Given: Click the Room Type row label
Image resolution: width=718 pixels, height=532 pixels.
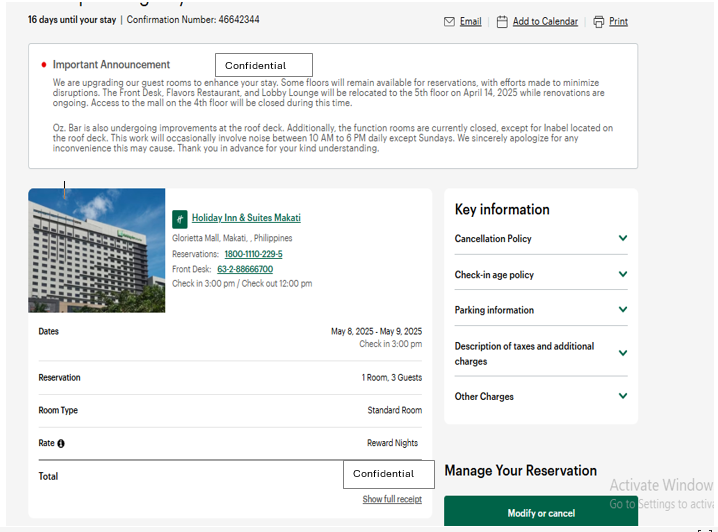Looking at the screenshot, I should [58, 410].
